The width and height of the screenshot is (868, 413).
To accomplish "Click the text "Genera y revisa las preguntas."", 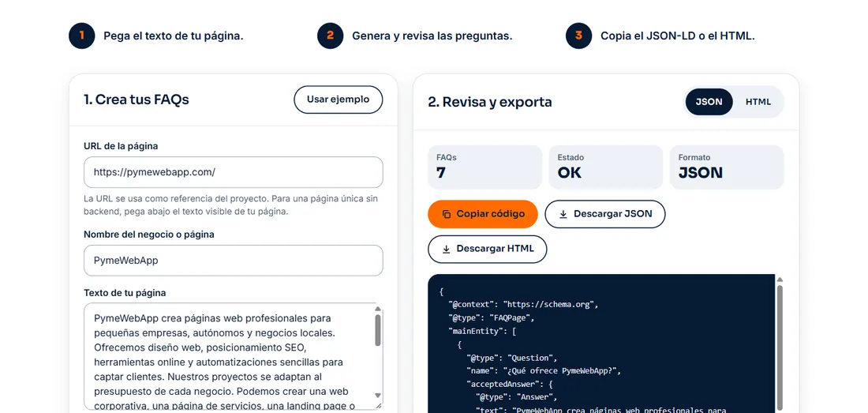I will [x=432, y=36].
